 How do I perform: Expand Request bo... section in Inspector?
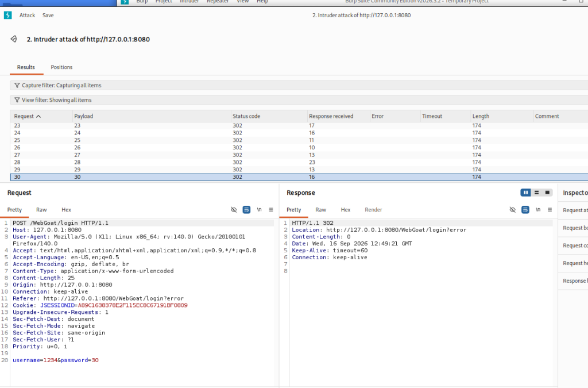pyautogui.click(x=574, y=228)
